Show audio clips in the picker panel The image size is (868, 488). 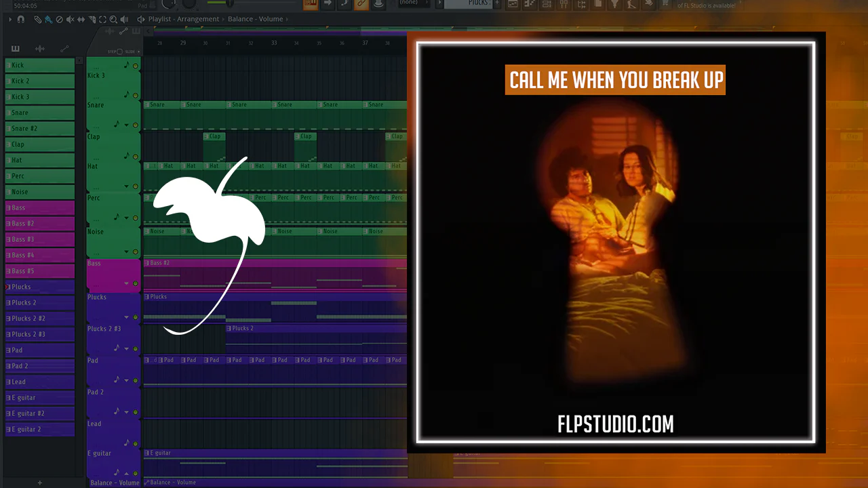pyautogui.click(x=40, y=49)
